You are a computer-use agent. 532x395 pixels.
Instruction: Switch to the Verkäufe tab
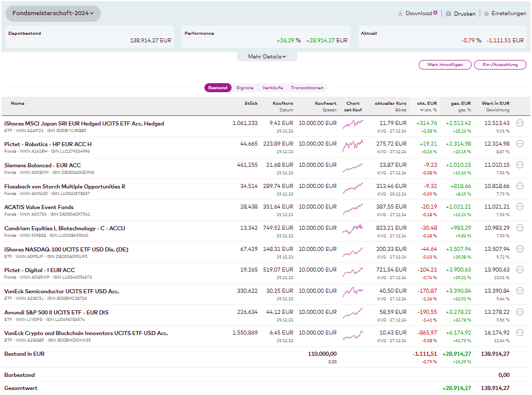click(272, 88)
